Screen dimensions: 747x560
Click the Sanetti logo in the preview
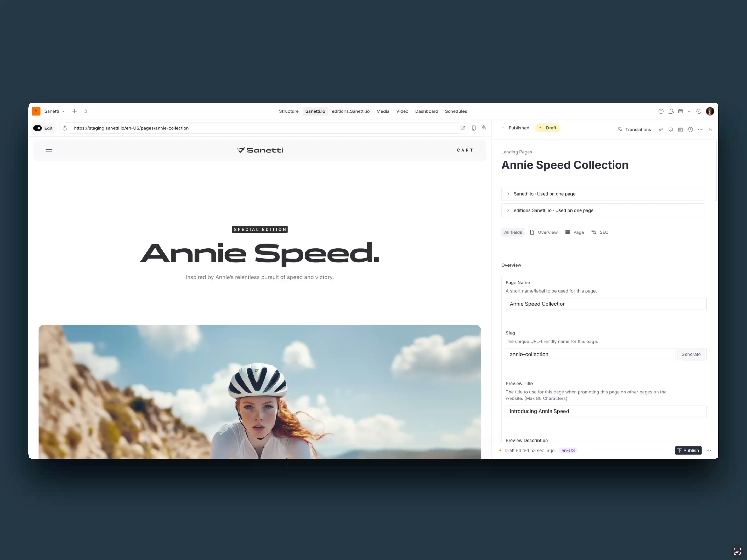tap(260, 150)
